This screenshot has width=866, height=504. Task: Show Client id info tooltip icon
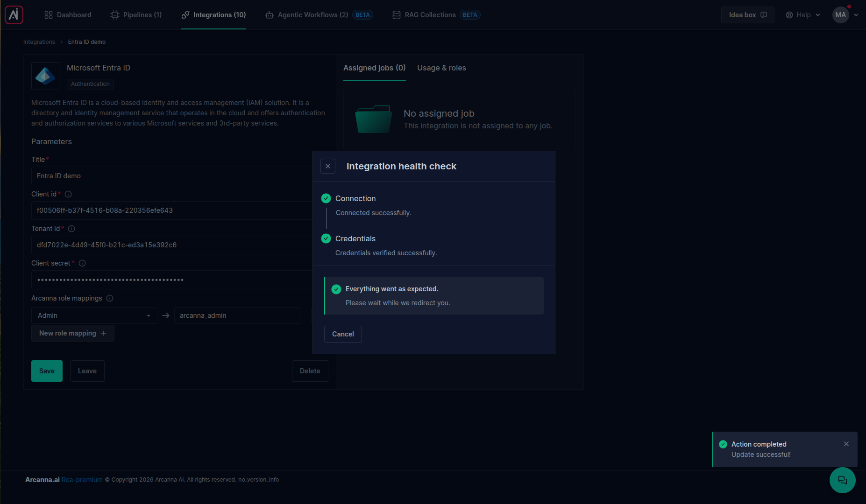tap(68, 194)
